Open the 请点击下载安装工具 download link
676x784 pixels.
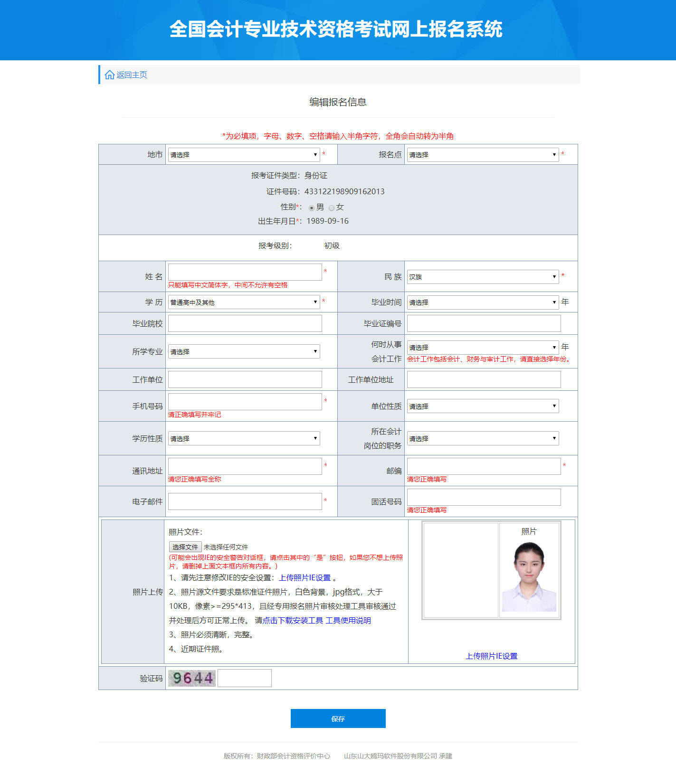point(289,621)
